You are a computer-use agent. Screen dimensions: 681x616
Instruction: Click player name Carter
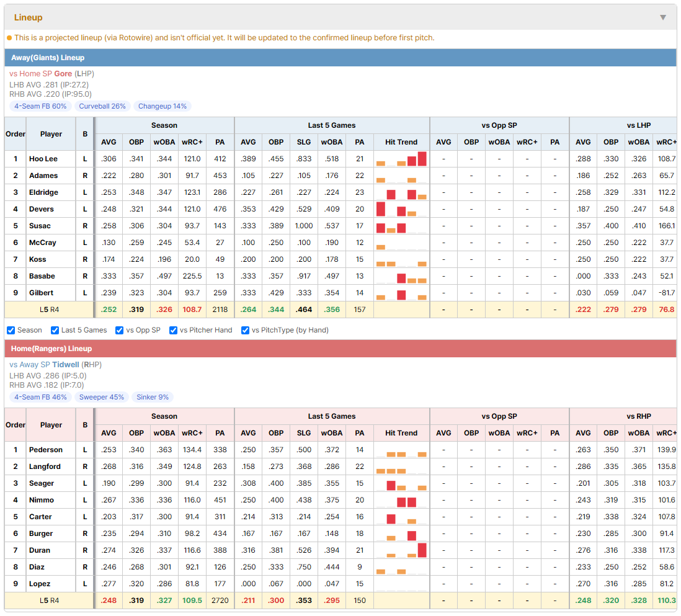(x=40, y=517)
